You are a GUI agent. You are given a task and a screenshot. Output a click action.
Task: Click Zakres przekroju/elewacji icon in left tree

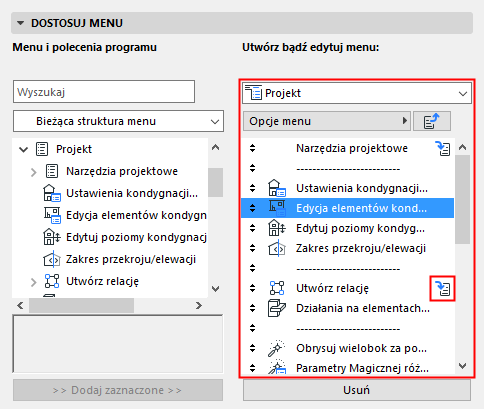click(x=52, y=259)
